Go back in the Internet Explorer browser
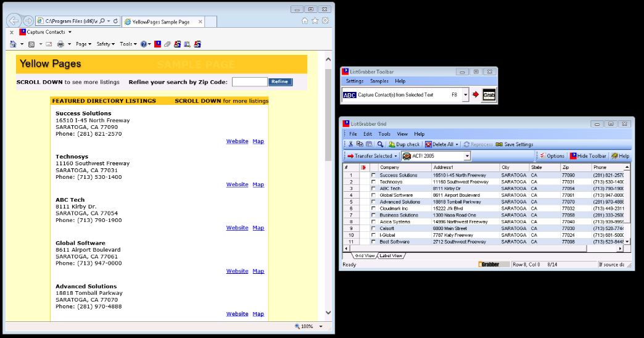This screenshot has width=644, height=338. coord(14,20)
